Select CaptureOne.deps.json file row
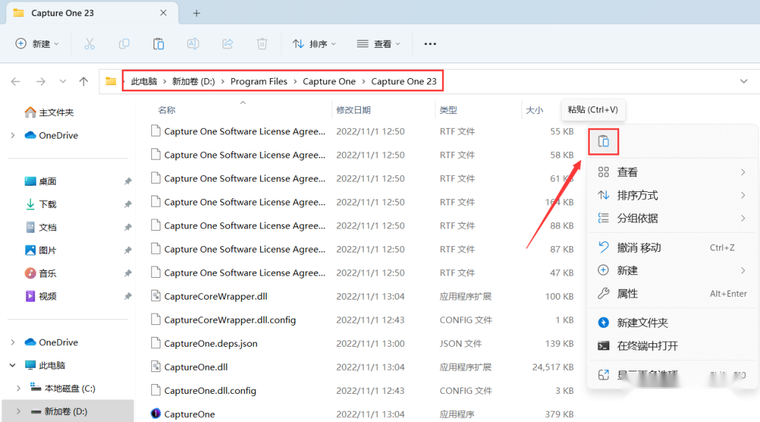Viewport: 760px width, 422px height. click(362, 344)
